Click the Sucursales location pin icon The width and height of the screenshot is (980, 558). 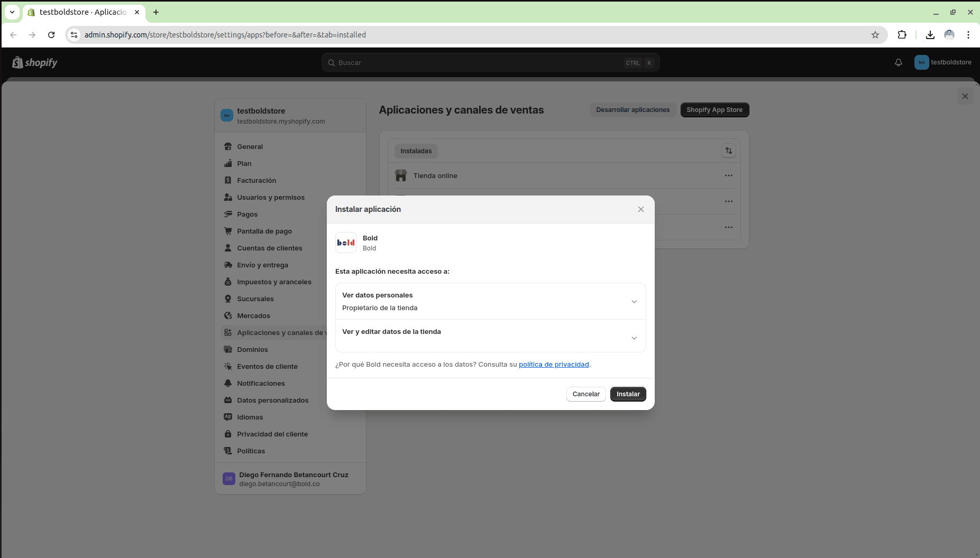pyautogui.click(x=228, y=299)
